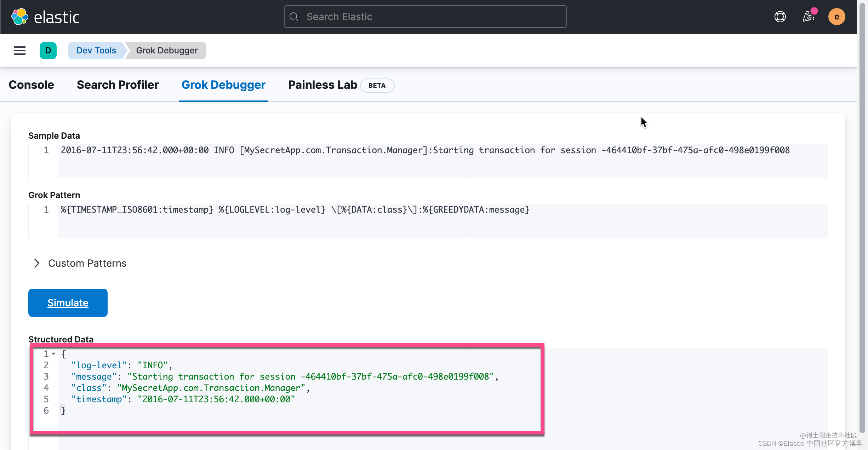Open the hamburger navigation menu
Screen dimensions: 868x450
point(20,51)
